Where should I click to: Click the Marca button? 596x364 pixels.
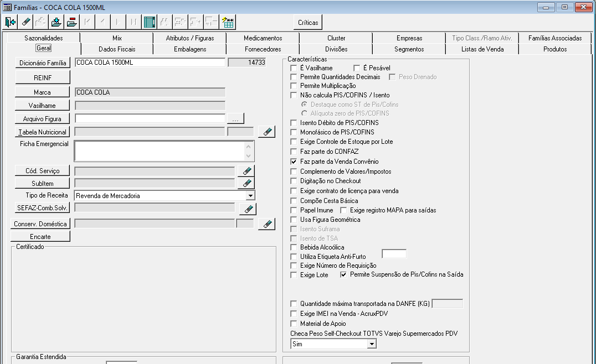(42, 92)
